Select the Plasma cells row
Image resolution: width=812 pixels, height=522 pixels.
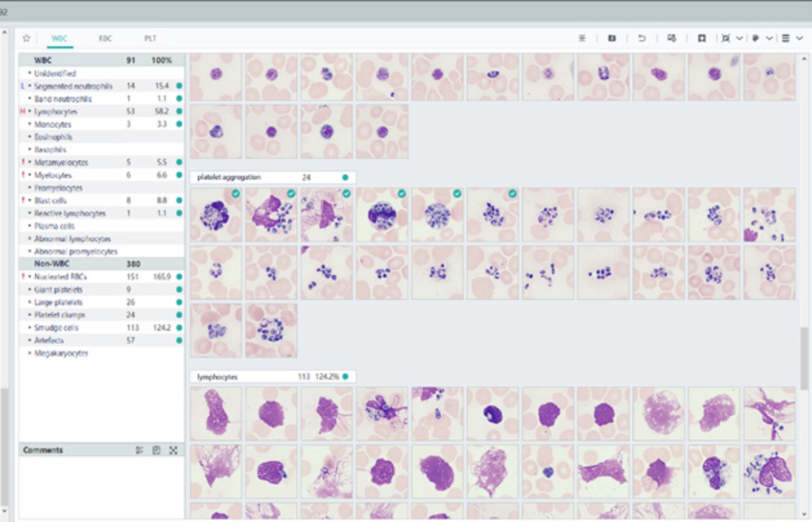tap(101, 226)
